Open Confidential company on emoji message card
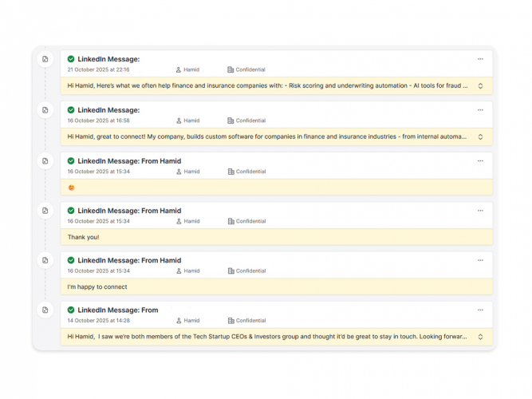 (250, 172)
